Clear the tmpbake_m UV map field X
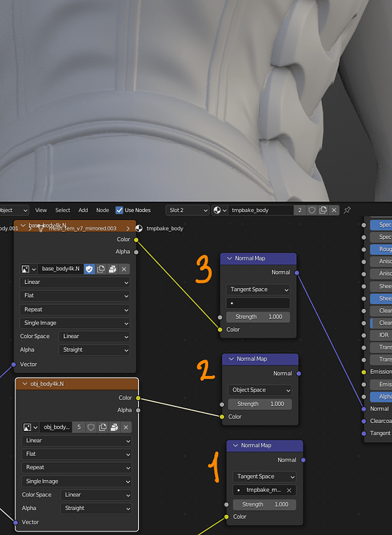This screenshot has height=535, width=392. click(x=289, y=490)
